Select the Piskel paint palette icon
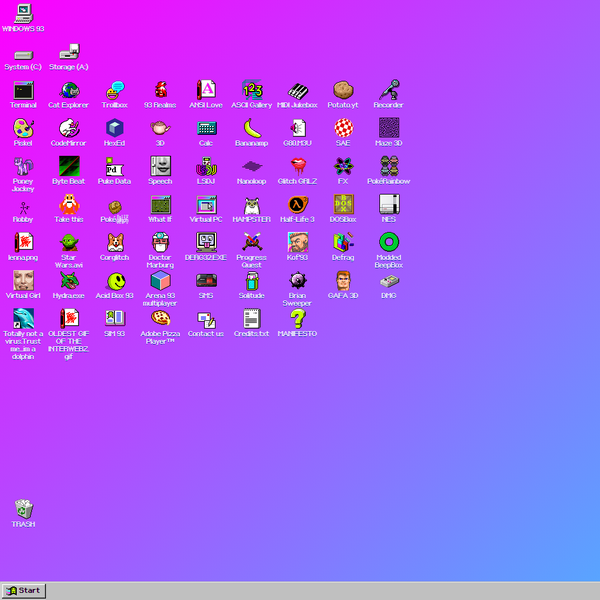 click(23, 128)
